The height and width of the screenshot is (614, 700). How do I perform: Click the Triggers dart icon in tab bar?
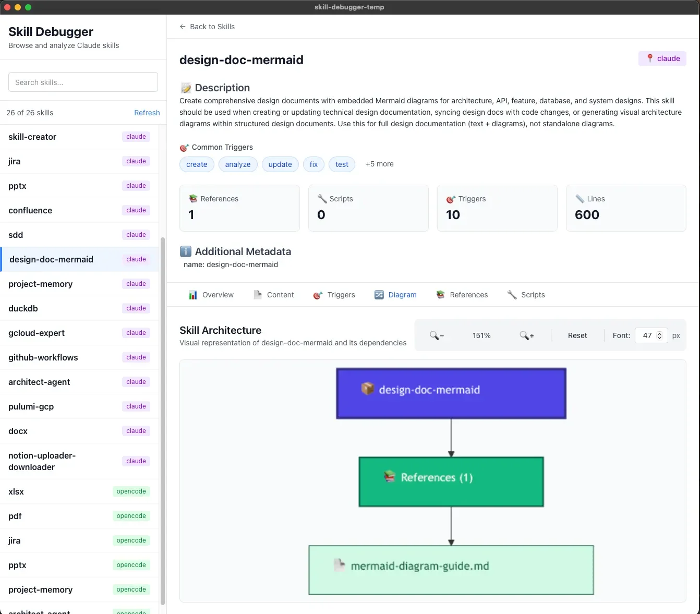pyautogui.click(x=317, y=295)
